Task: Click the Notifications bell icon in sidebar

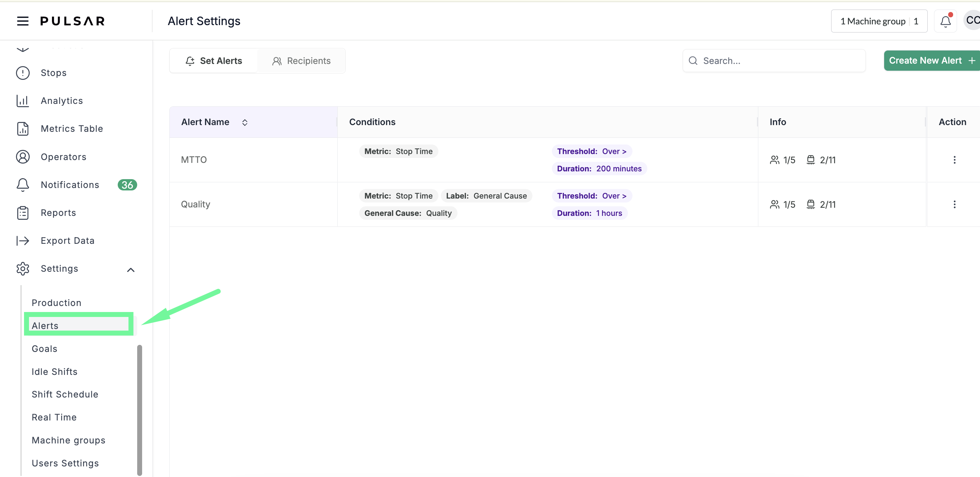Action: click(23, 185)
